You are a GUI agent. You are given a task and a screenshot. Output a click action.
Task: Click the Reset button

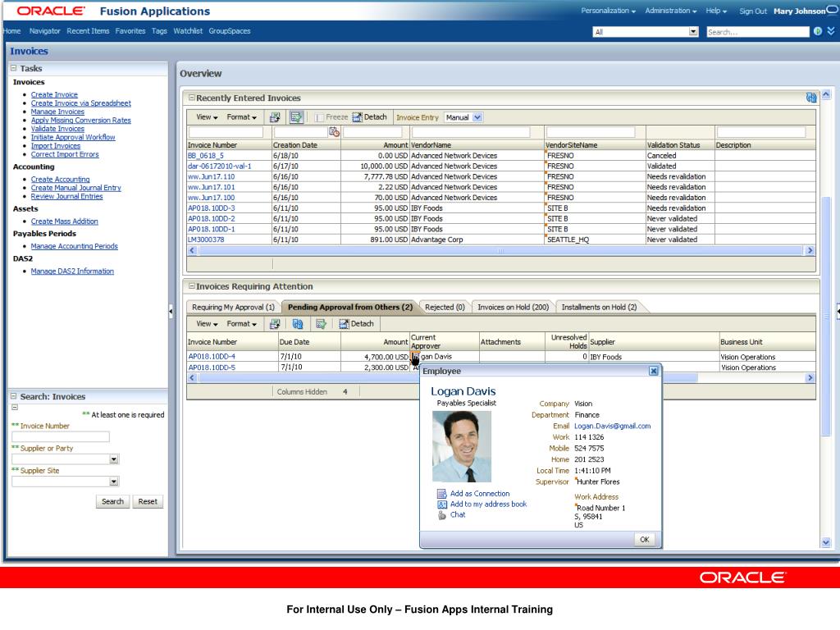(148, 502)
